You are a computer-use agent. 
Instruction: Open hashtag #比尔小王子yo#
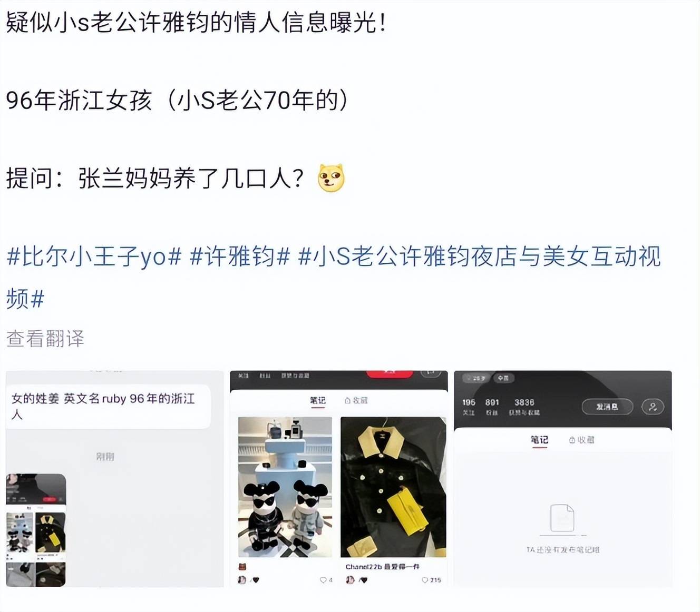pos(94,257)
